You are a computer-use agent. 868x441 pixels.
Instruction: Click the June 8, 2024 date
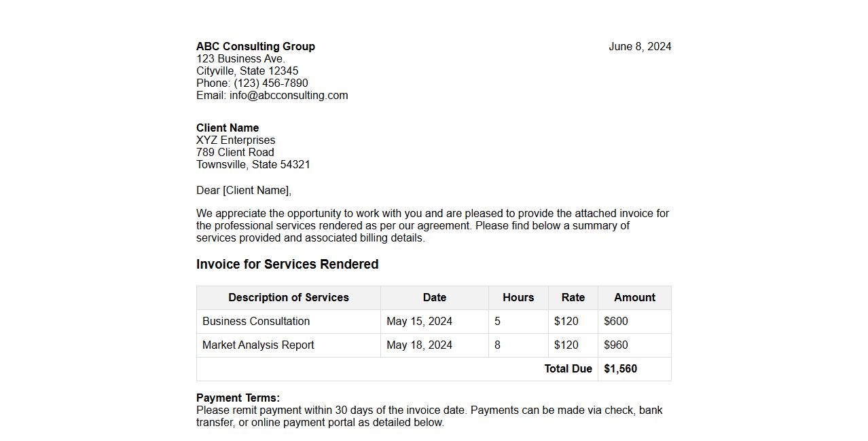[640, 47]
